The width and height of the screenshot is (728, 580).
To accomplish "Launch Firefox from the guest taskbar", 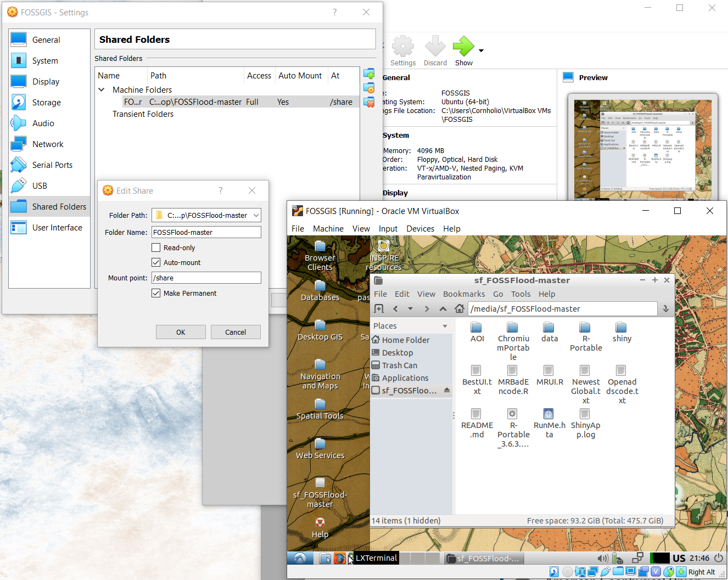I will point(340,558).
